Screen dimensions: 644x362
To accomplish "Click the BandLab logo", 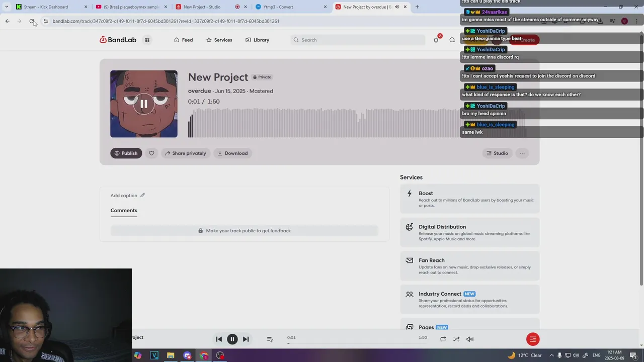I will coord(118,40).
